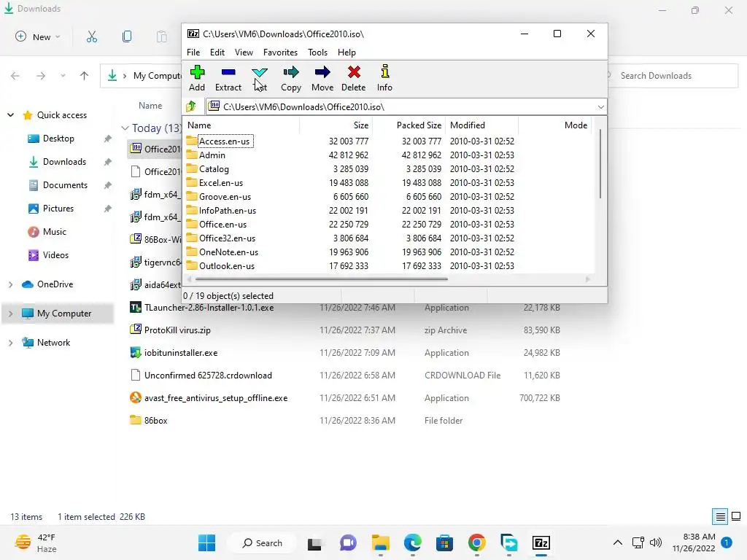747x560 pixels.
Task: Expand the Network tree node
Action: pos(10,343)
